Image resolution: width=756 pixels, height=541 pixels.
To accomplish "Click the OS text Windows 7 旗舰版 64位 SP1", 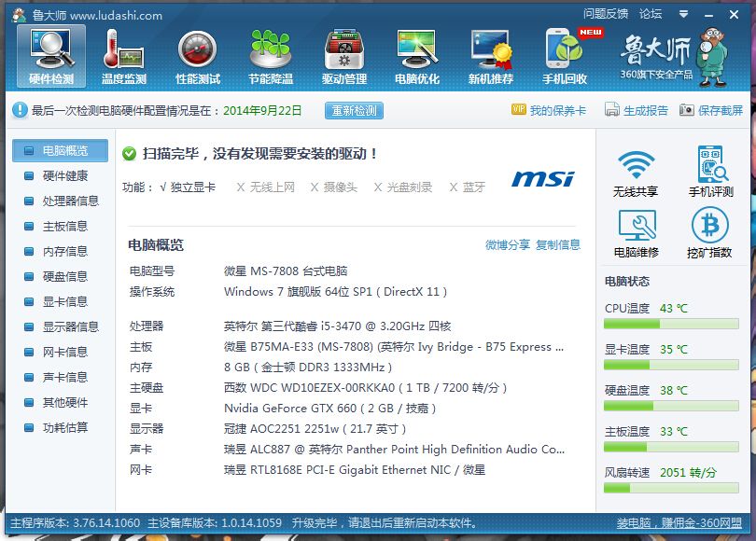I will point(298,291).
